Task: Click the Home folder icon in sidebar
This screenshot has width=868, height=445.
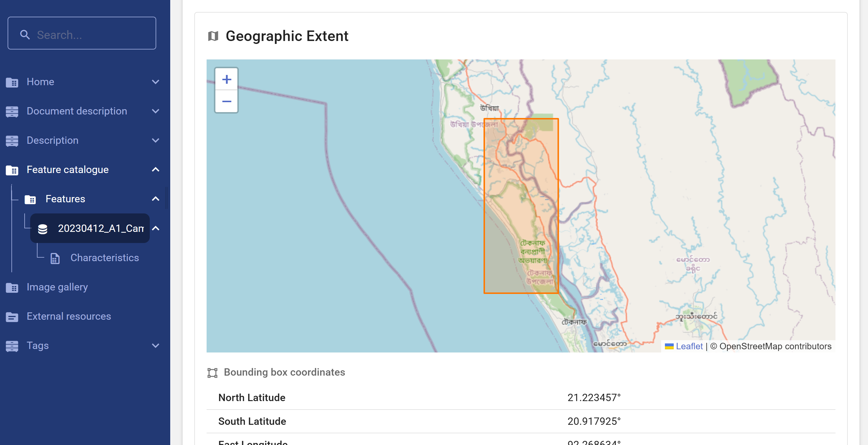Action: [x=12, y=82]
